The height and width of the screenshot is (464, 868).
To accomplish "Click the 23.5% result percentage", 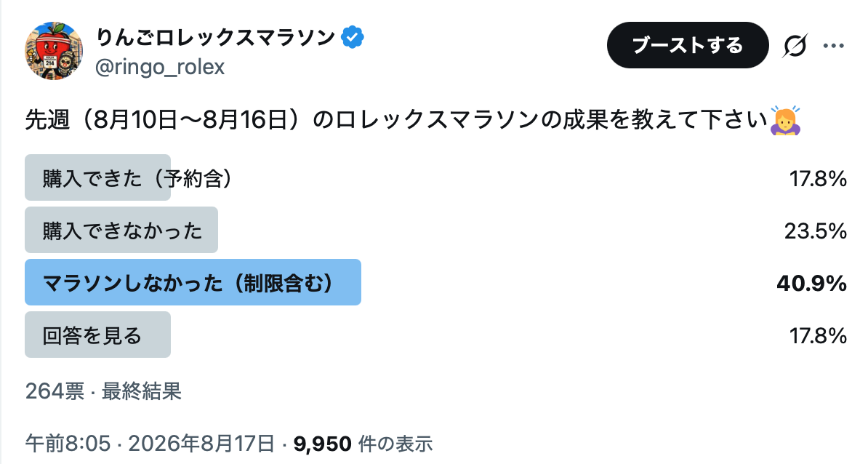I will (816, 231).
